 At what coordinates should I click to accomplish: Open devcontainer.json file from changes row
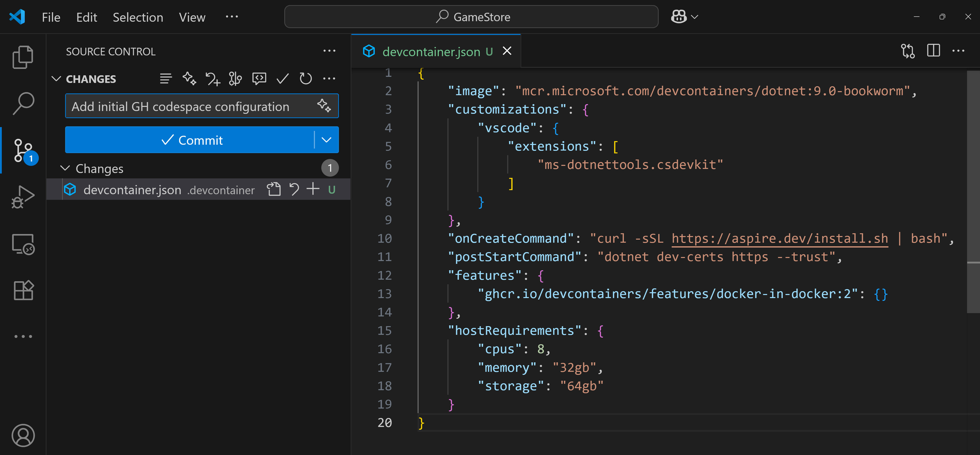[x=274, y=189]
